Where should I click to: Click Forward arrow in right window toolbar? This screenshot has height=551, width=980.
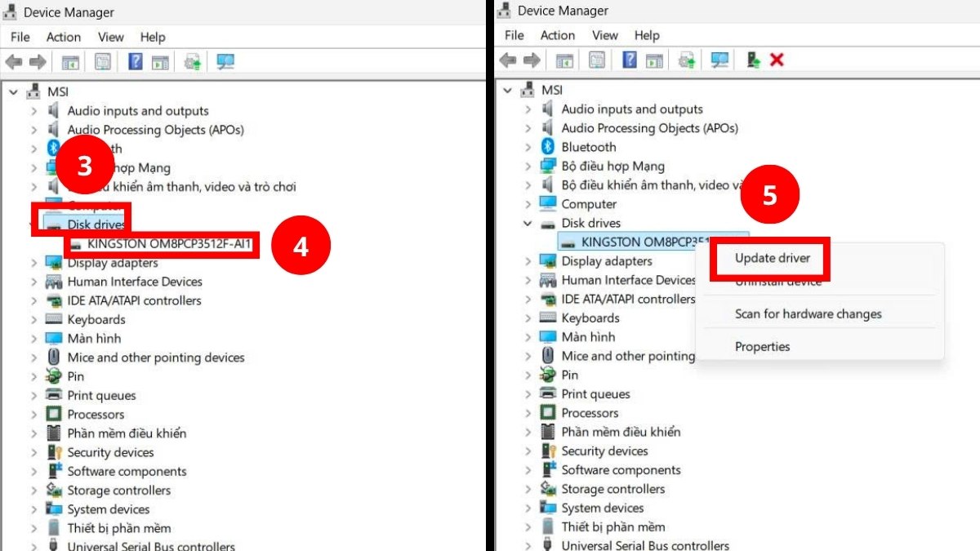click(x=531, y=60)
